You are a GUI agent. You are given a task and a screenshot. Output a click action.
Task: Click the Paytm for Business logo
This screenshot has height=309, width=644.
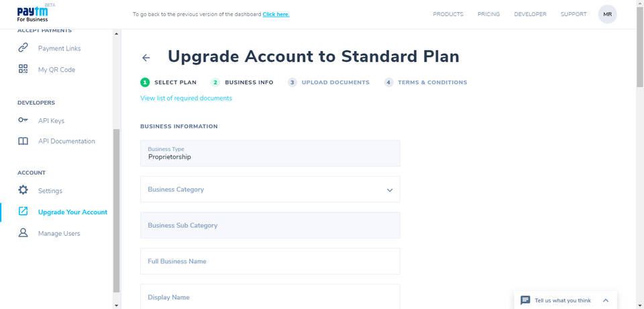point(33,14)
